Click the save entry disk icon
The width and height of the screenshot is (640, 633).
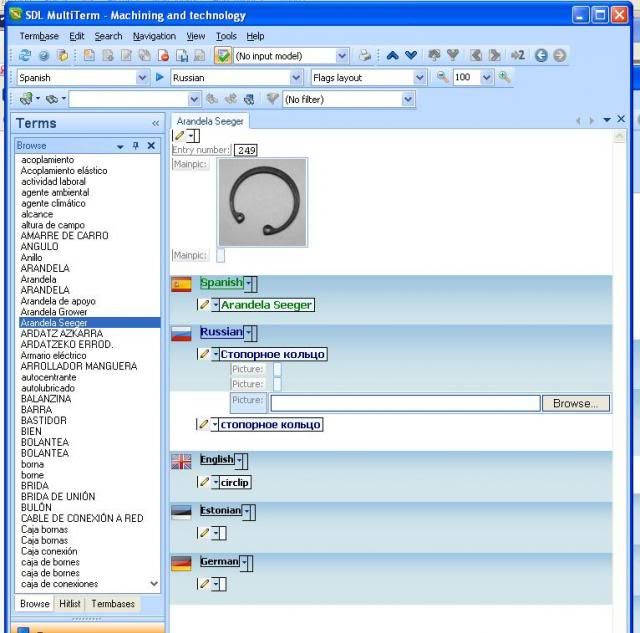click(x=182, y=56)
